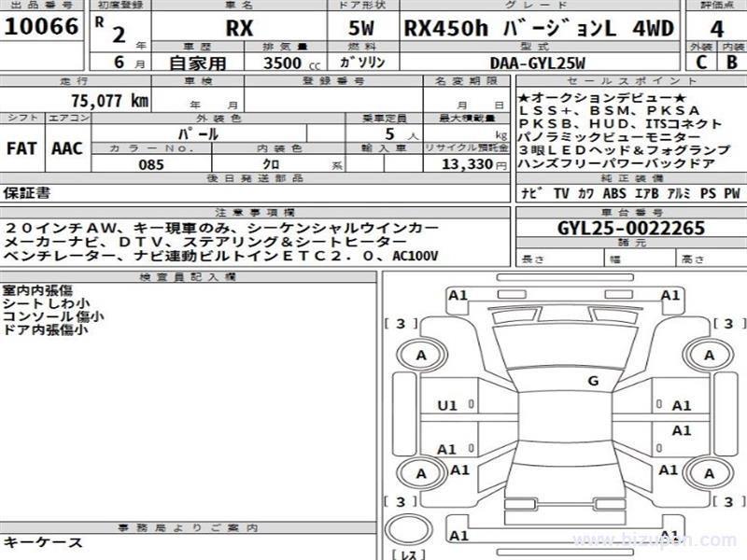The image size is (747, 560).
Task: Select door type 5W
Action: (x=361, y=28)
